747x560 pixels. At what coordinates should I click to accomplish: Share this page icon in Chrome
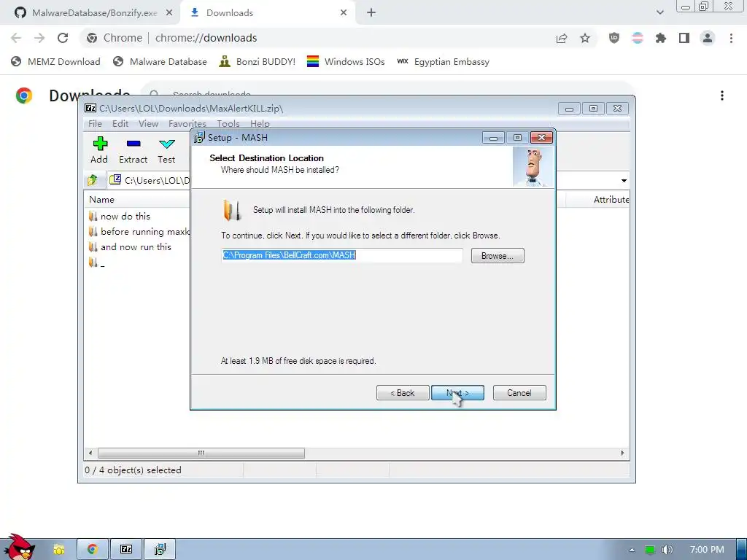pos(562,38)
